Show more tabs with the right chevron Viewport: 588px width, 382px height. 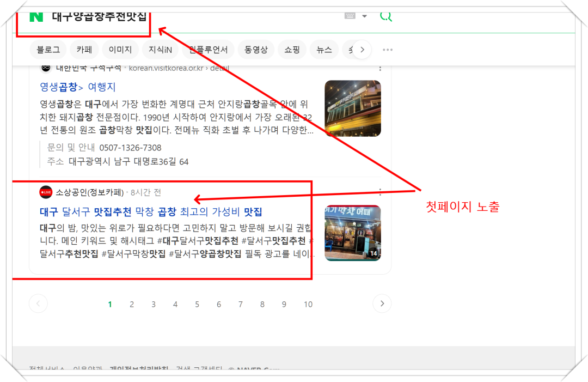(x=362, y=50)
